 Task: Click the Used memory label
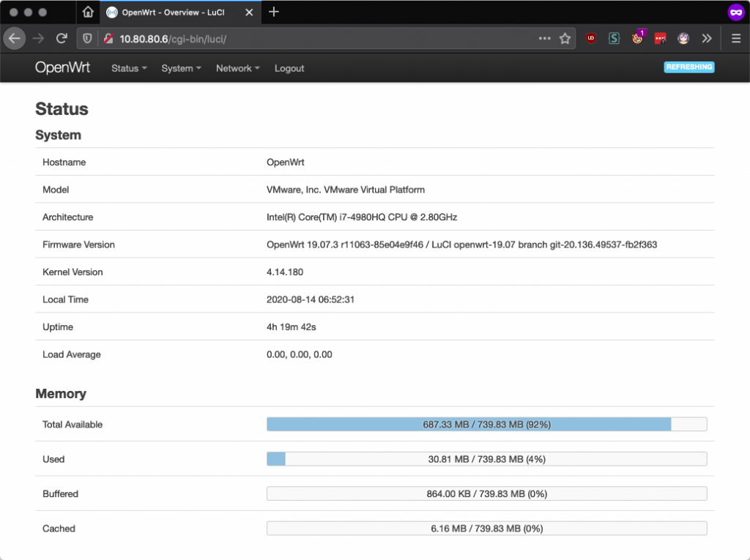click(53, 459)
